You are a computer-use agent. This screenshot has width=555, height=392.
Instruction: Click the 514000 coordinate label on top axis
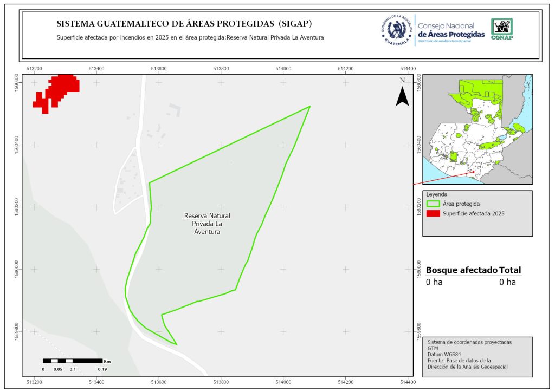(x=283, y=69)
